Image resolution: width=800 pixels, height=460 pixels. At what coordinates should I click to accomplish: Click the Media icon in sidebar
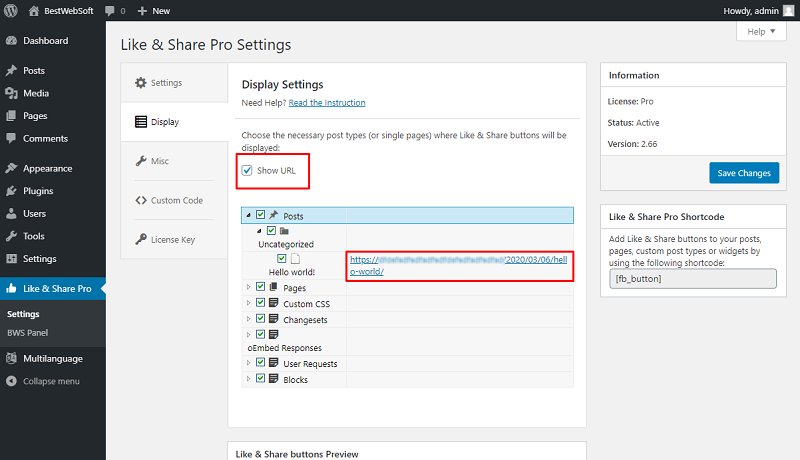11,93
